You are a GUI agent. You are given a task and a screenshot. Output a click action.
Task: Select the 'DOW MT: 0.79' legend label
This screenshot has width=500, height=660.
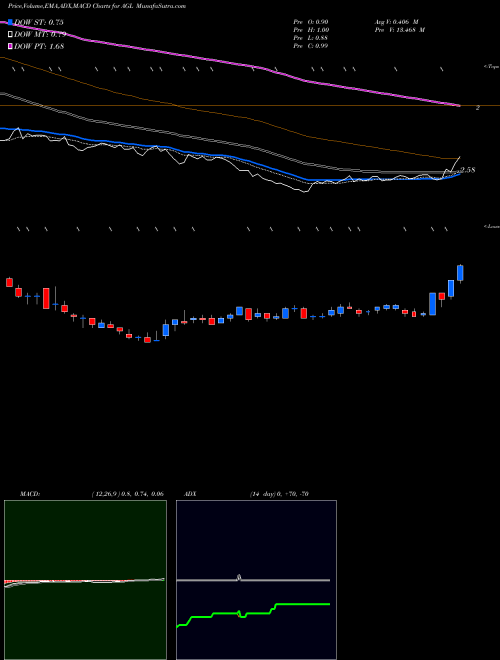pyautogui.click(x=40, y=35)
